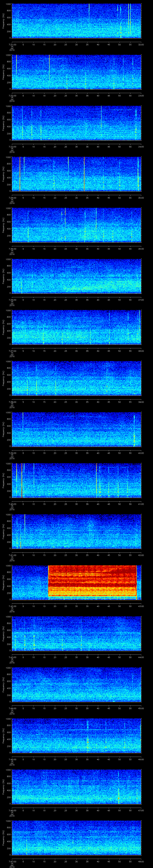The image size is (153, 868).
Task: Click the red spike near 39 seconds in 7:40 panel
Action: [96, 480]
